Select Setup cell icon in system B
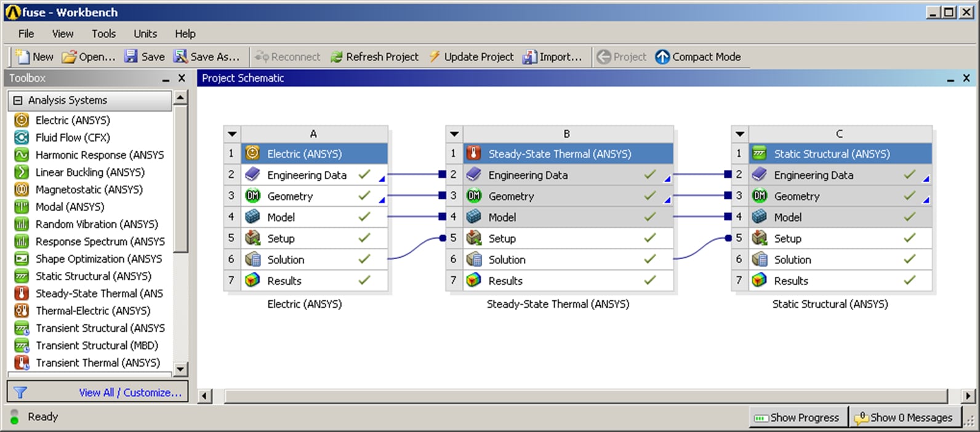Image resolution: width=980 pixels, height=432 pixels. (473, 238)
